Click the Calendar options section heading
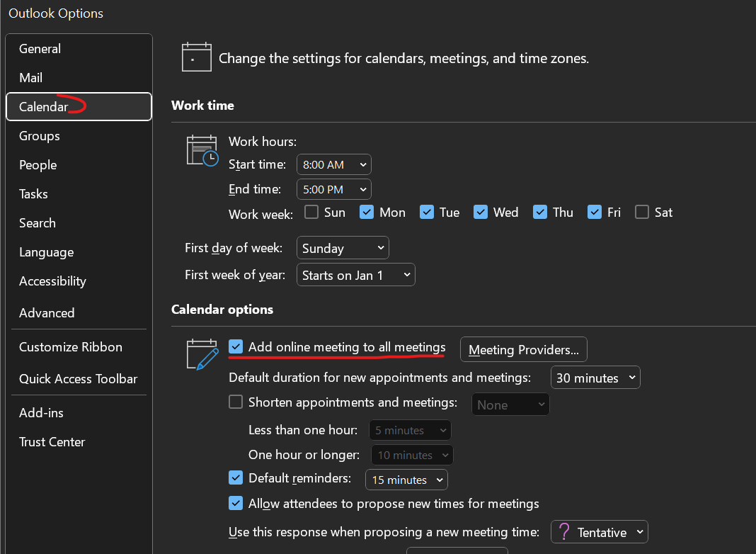This screenshot has width=756, height=554. pyautogui.click(x=222, y=310)
